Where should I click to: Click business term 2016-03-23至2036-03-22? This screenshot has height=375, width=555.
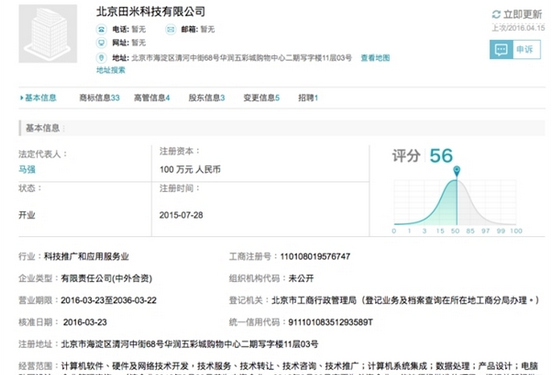coord(109,300)
